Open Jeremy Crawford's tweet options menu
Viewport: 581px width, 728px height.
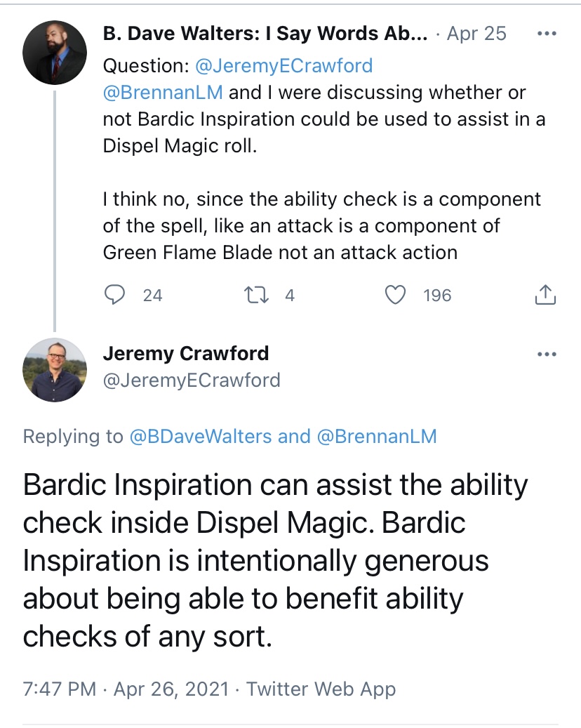(x=546, y=354)
